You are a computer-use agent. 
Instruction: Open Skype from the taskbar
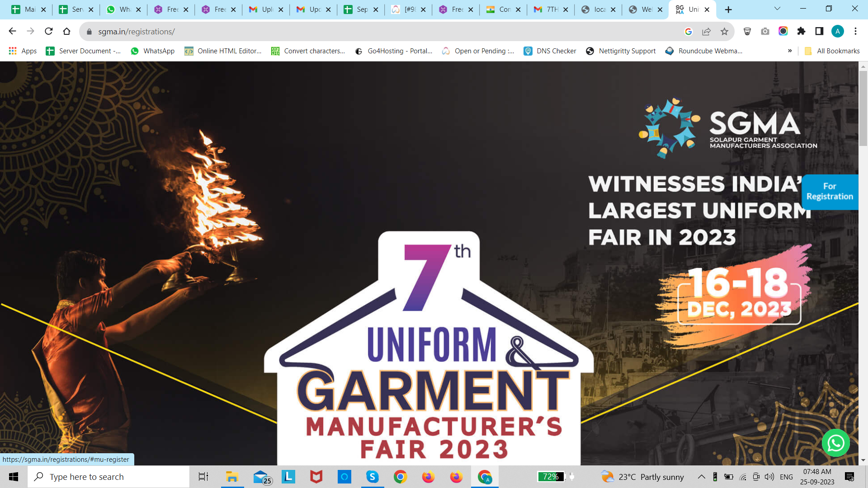[x=373, y=477]
